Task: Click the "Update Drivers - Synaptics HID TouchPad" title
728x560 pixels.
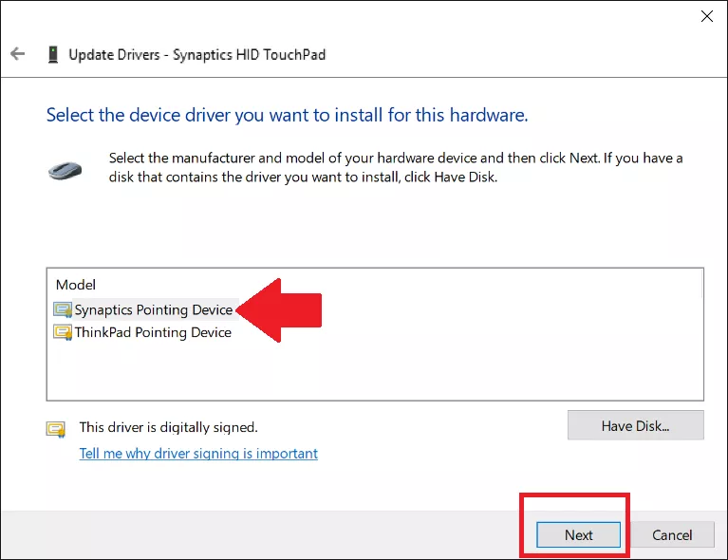Action: pyautogui.click(x=197, y=54)
